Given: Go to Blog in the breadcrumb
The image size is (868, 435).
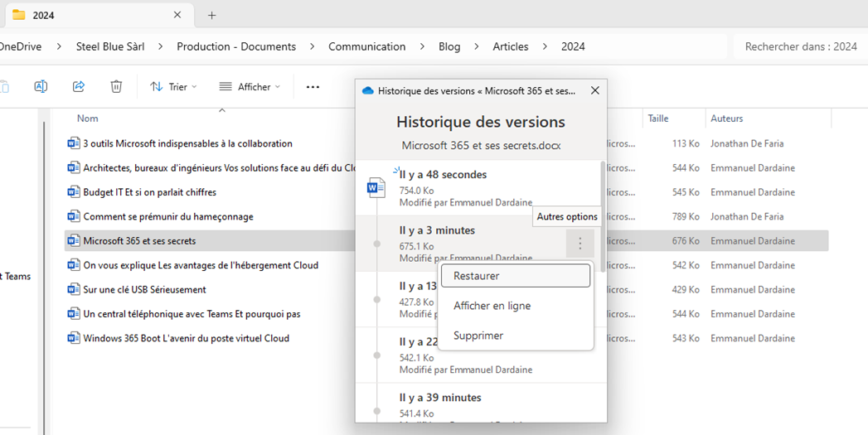Looking at the screenshot, I should click(x=449, y=46).
